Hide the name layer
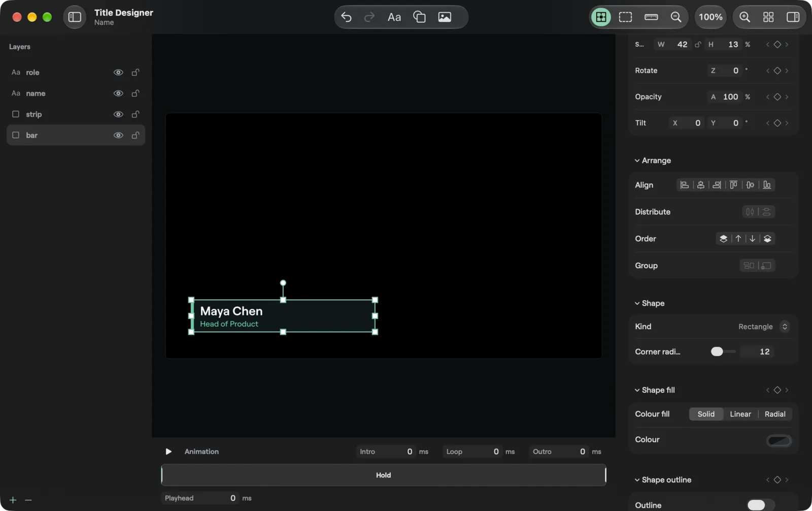Screen dimensions: 812x511 pyautogui.click(x=118, y=93)
